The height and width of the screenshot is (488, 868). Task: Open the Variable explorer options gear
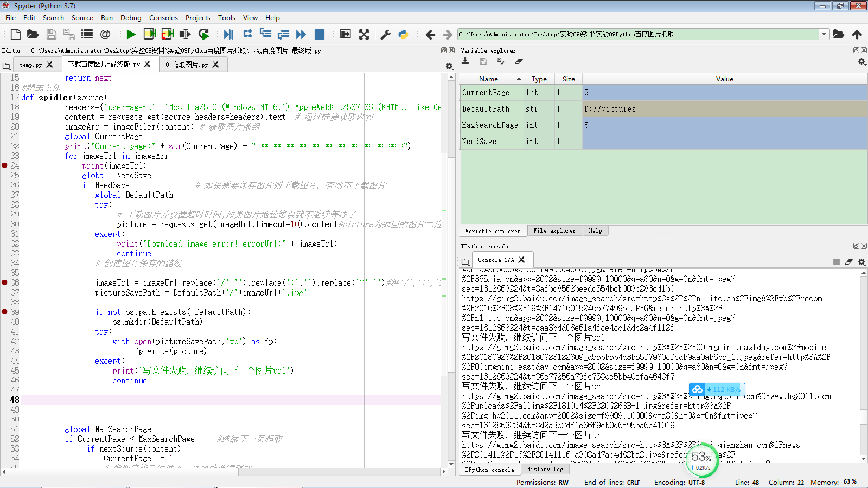[x=861, y=61]
